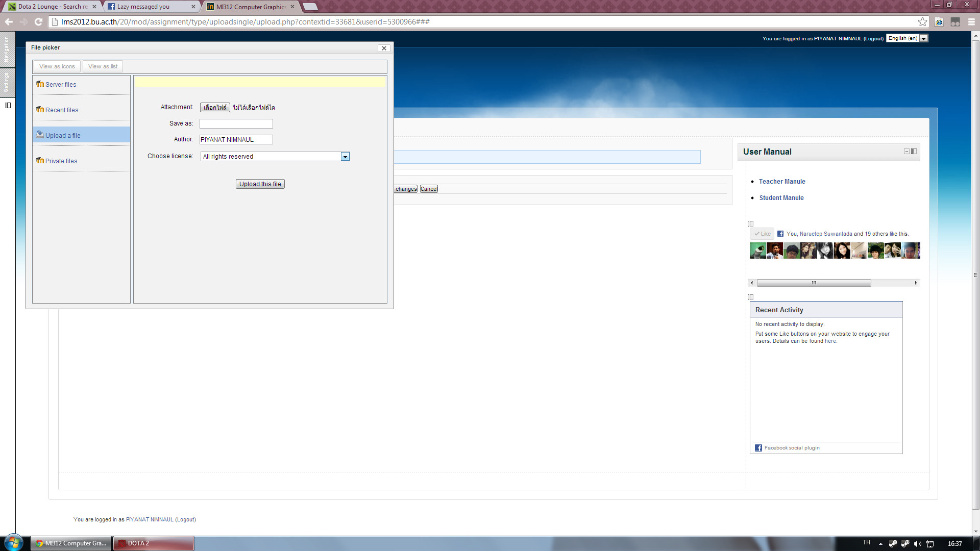Click the bookmark star icon
The width and height of the screenshot is (980, 551).
pos(922,22)
